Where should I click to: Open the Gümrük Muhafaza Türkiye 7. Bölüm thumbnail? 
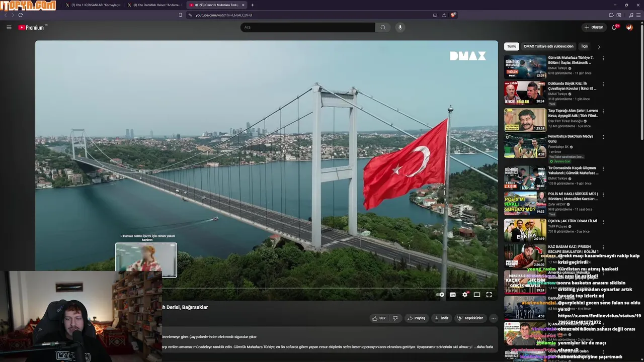click(525, 67)
